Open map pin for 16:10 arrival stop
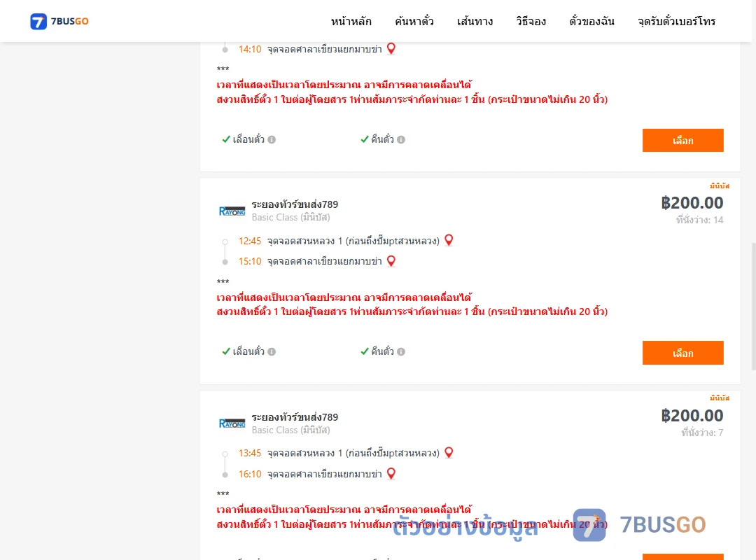756x560 pixels. (x=391, y=474)
